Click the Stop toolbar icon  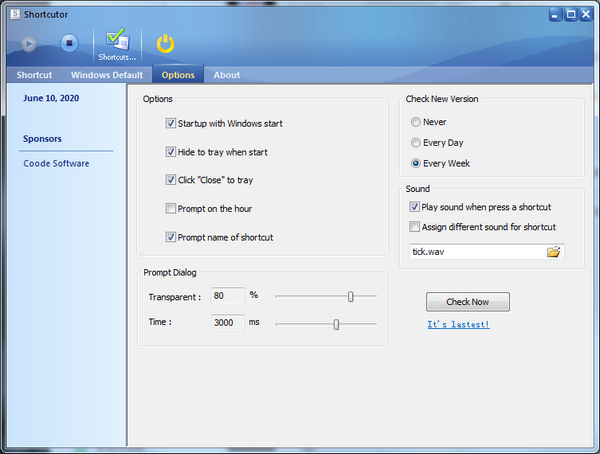coord(69,43)
